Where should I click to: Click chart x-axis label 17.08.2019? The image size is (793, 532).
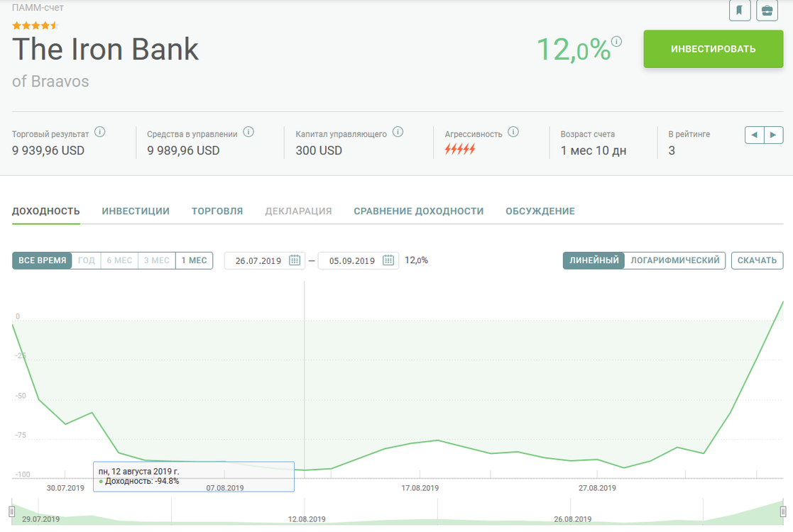(x=420, y=488)
